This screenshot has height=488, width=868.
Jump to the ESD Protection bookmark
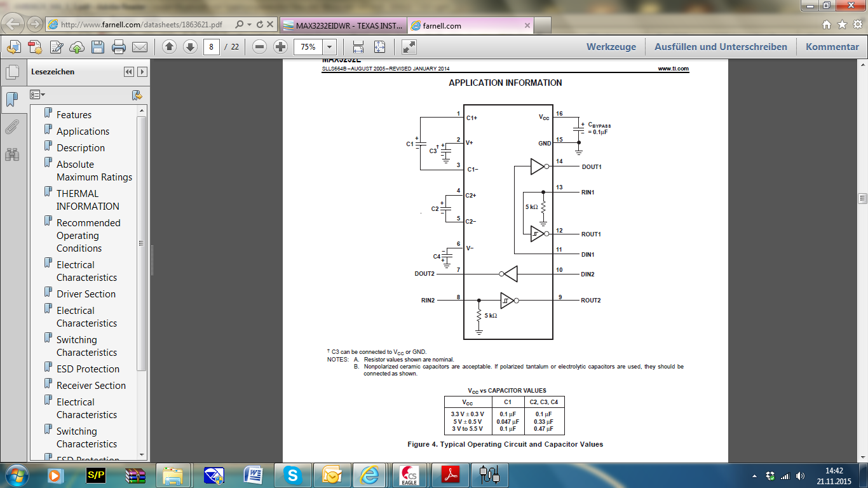[88, 369]
